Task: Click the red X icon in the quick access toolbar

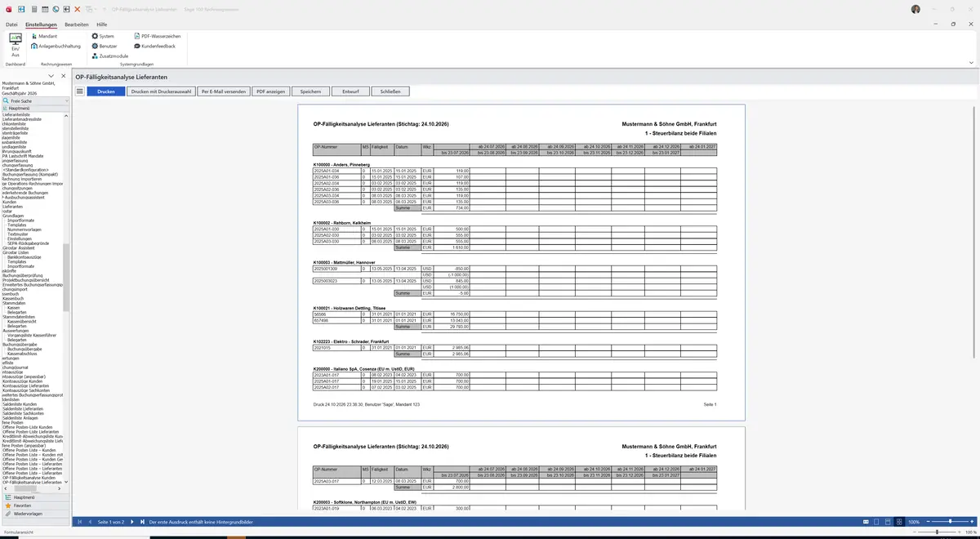Action: [77, 8]
